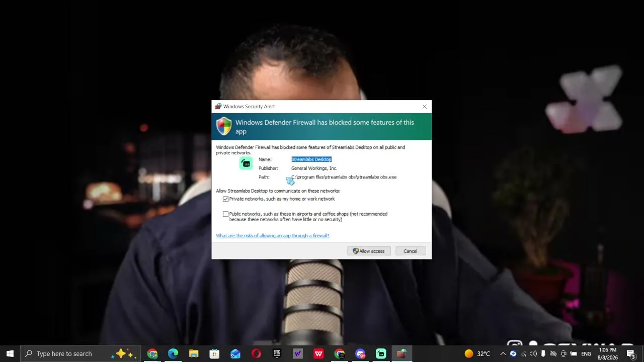The width and height of the screenshot is (644, 362).
Task: Launch Opera browser from the taskbar
Action: pos(256,353)
